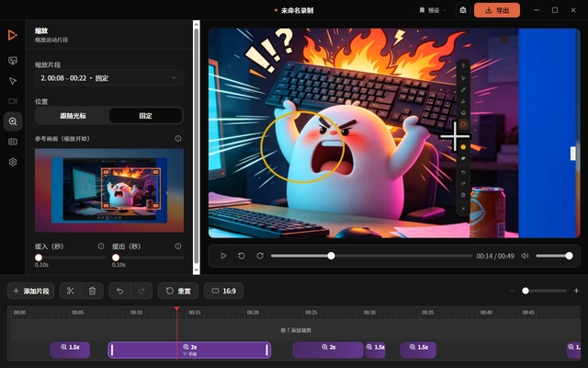The image size is (588, 368).
Task: Open the screen/background settings sidebar icon
Action: 13,61
